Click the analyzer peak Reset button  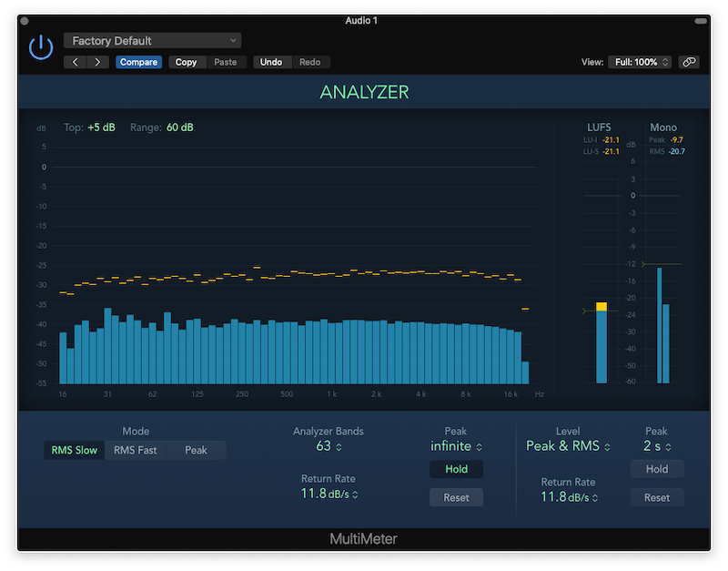pos(456,497)
